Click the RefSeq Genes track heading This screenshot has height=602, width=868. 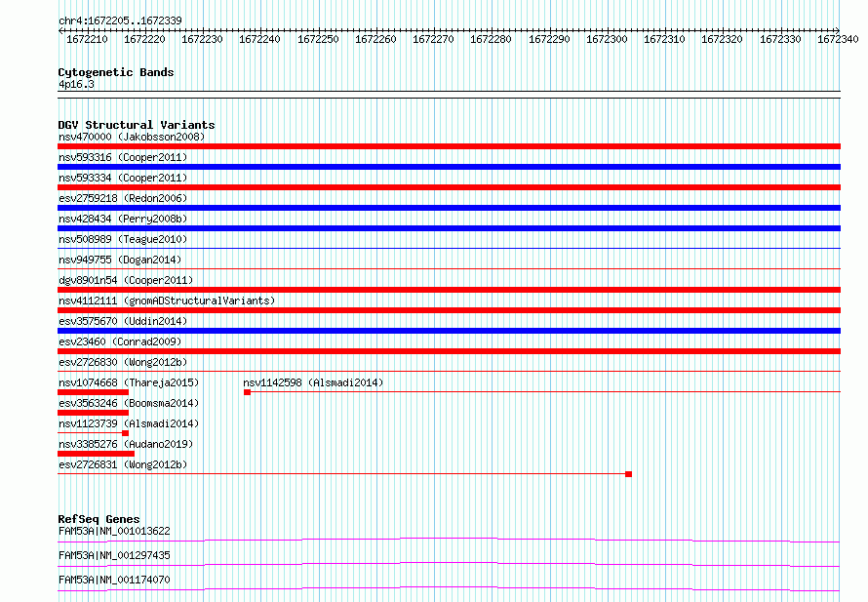click(99, 519)
